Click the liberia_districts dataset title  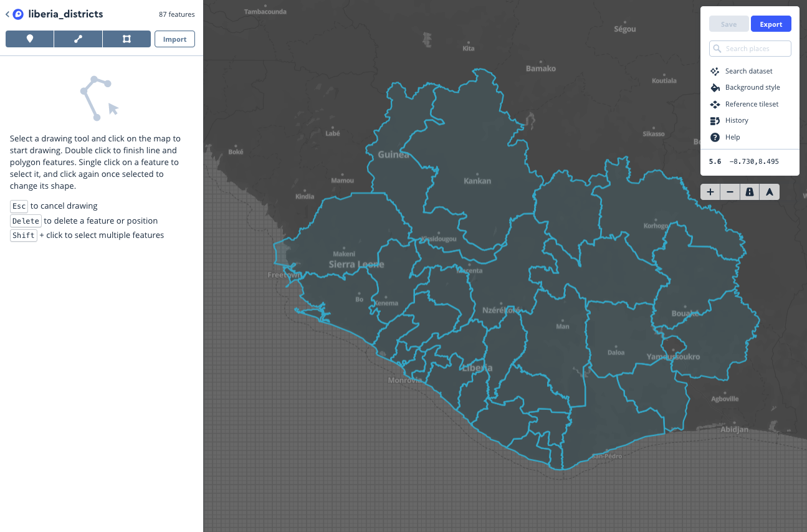tap(65, 14)
